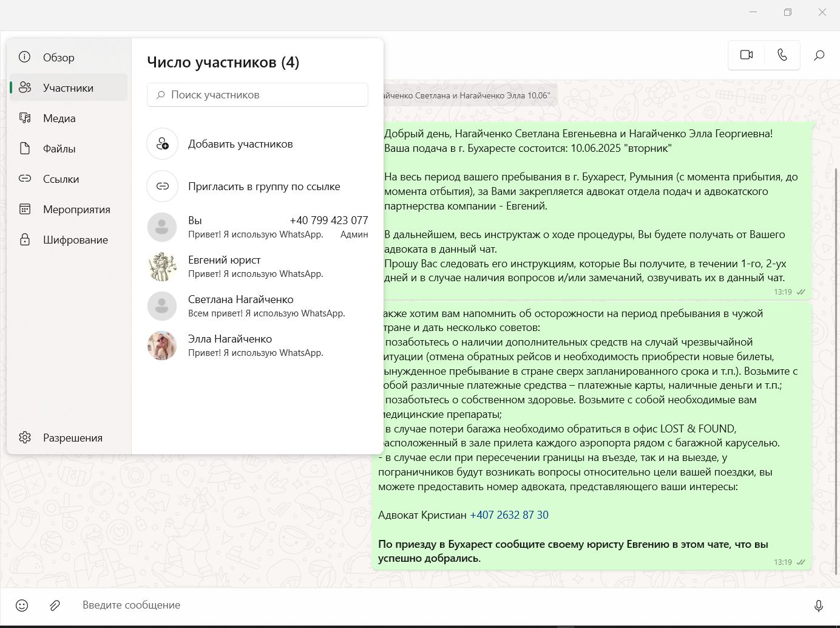Click the Файлы document icon
The image size is (840, 628).
[x=25, y=148]
